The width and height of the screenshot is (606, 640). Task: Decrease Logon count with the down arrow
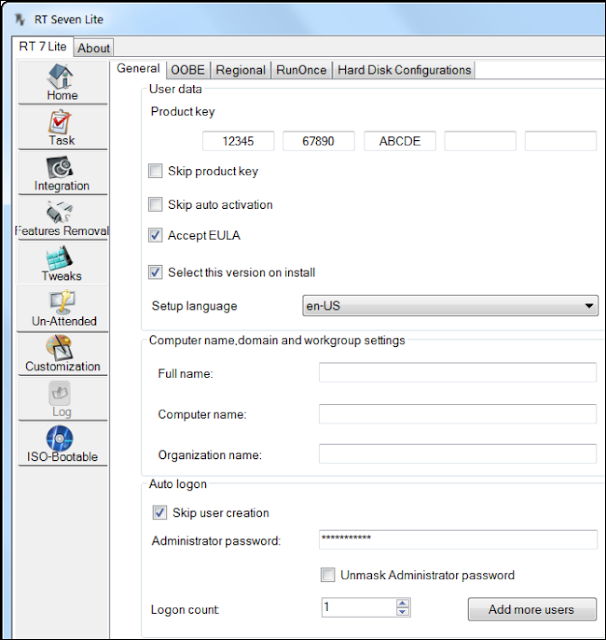[403, 611]
